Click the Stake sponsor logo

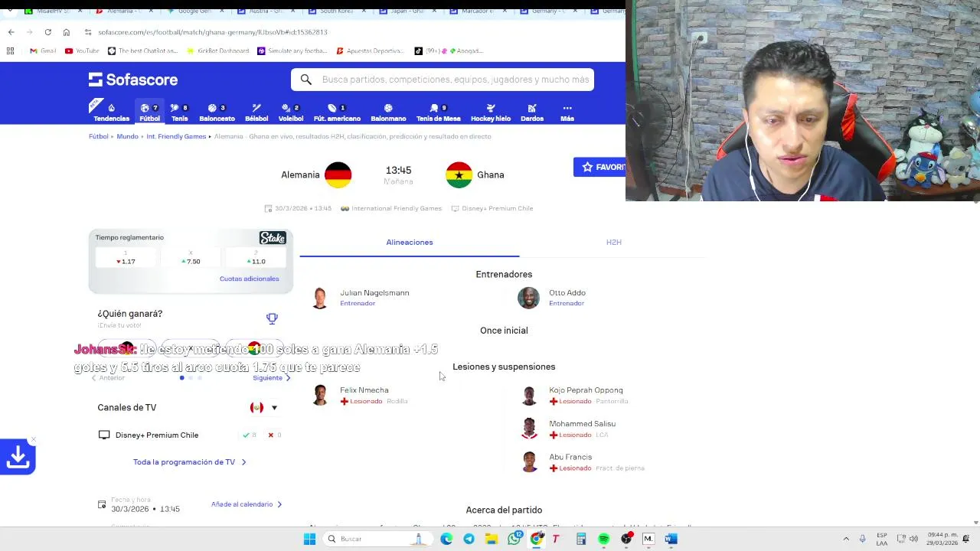click(x=273, y=238)
